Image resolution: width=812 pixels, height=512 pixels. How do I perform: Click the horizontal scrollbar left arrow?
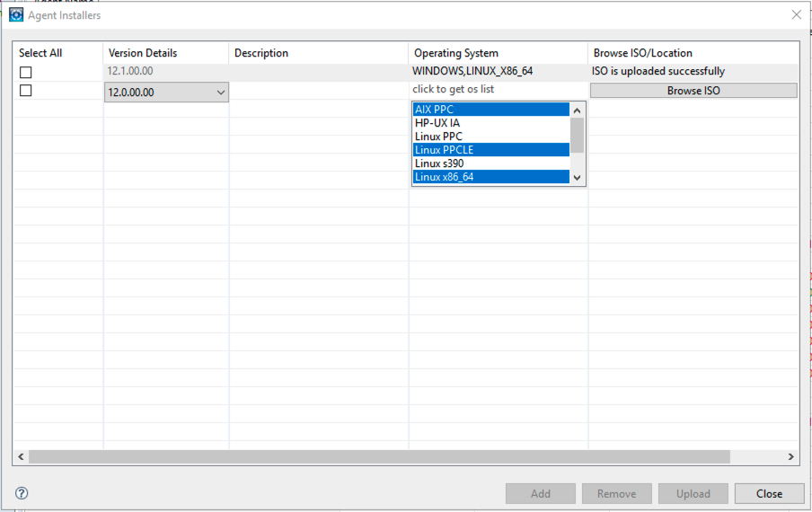pos(21,457)
